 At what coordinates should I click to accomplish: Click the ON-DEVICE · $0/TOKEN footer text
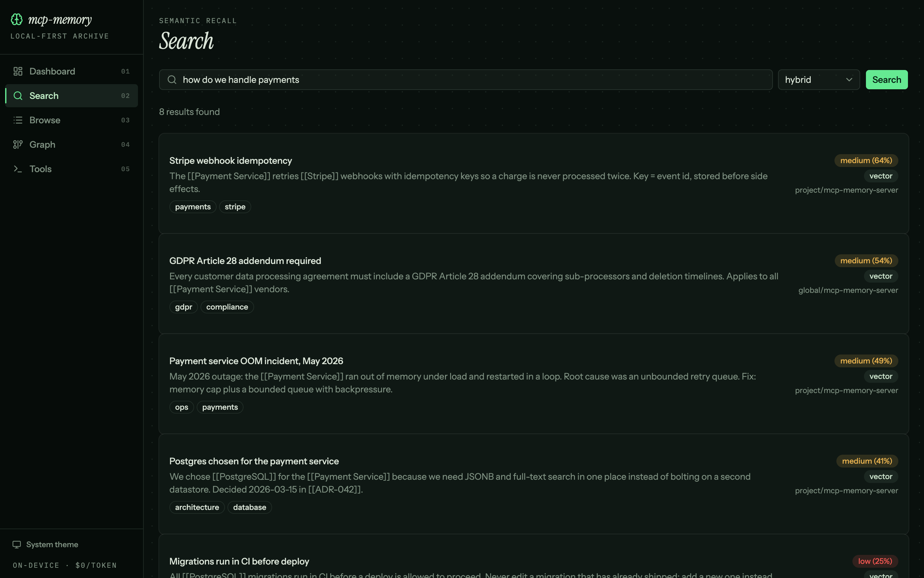point(64,565)
